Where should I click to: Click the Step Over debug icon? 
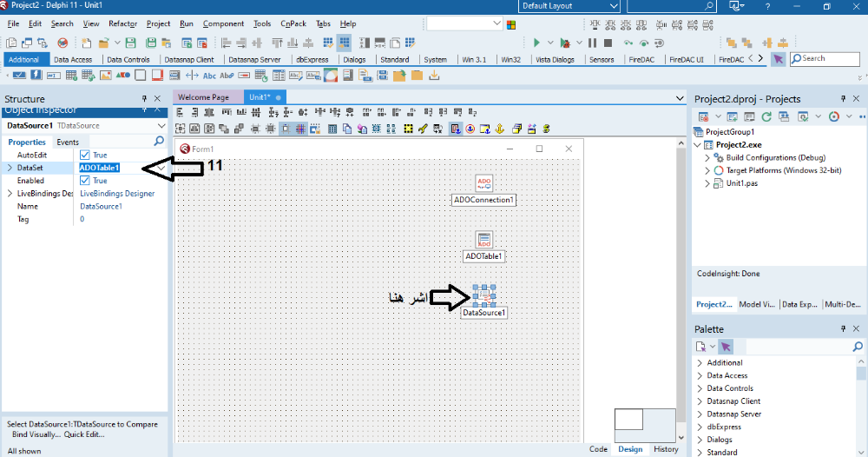pos(643,43)
